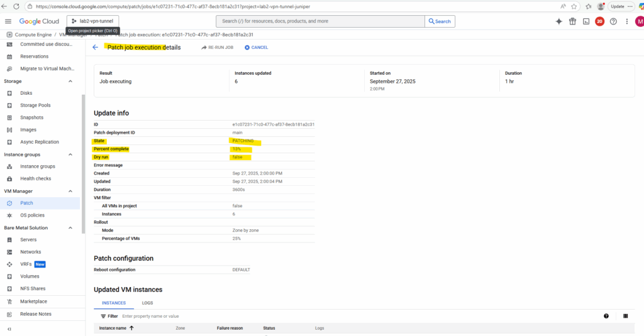Click the Zone column header
Image resolution: width=644 pixels, height=336 pixels.
(x=180, y=328)
